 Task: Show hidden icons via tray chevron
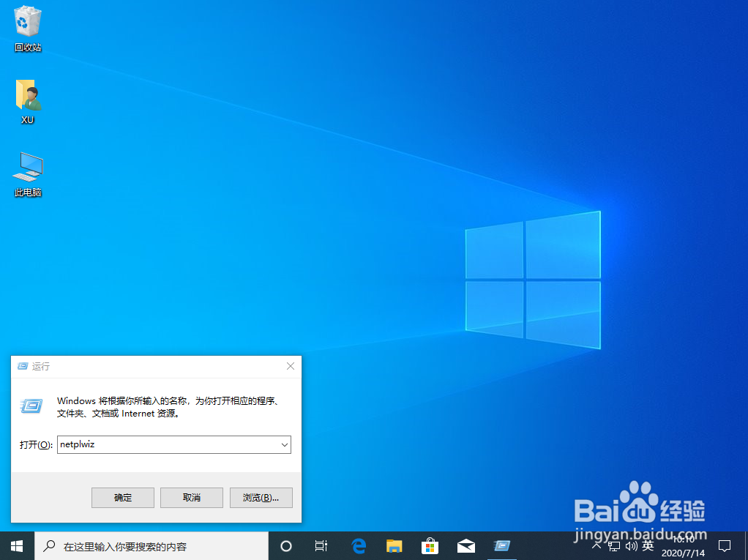tap(596, 545)
